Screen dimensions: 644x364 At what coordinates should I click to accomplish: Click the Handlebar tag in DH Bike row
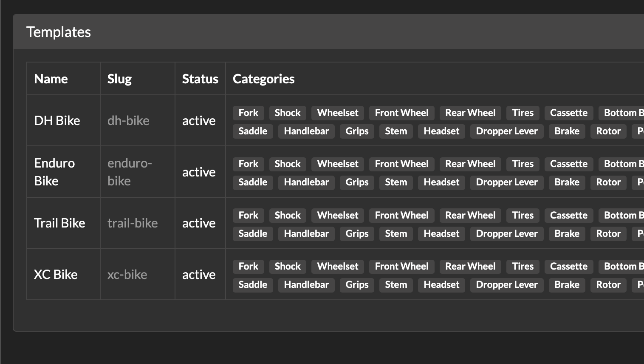[x=306, y=131]
